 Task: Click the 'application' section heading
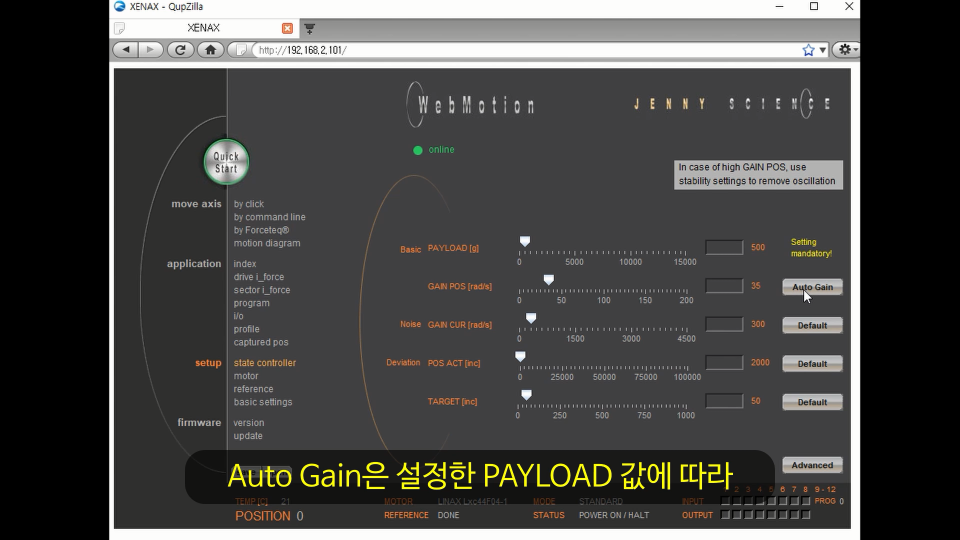point(194,264)
